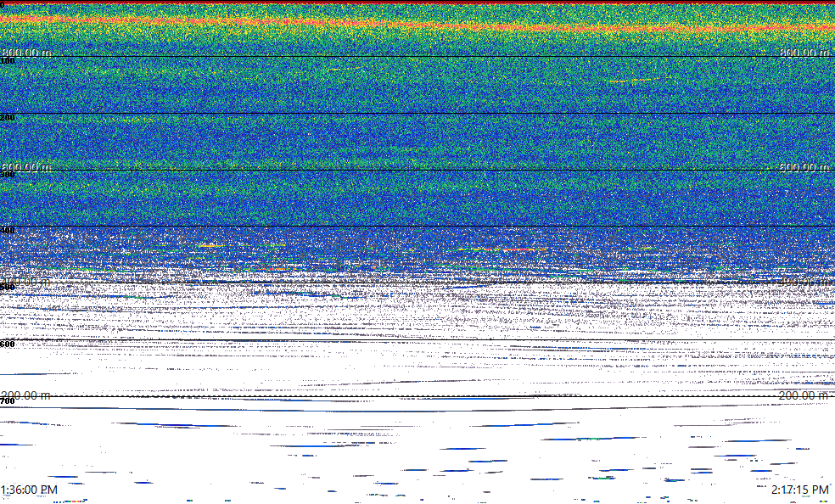The height and width of the screenshot is (504, 835).
Task: Select the bold 300 range marker label
Action: tap(8, 175)
